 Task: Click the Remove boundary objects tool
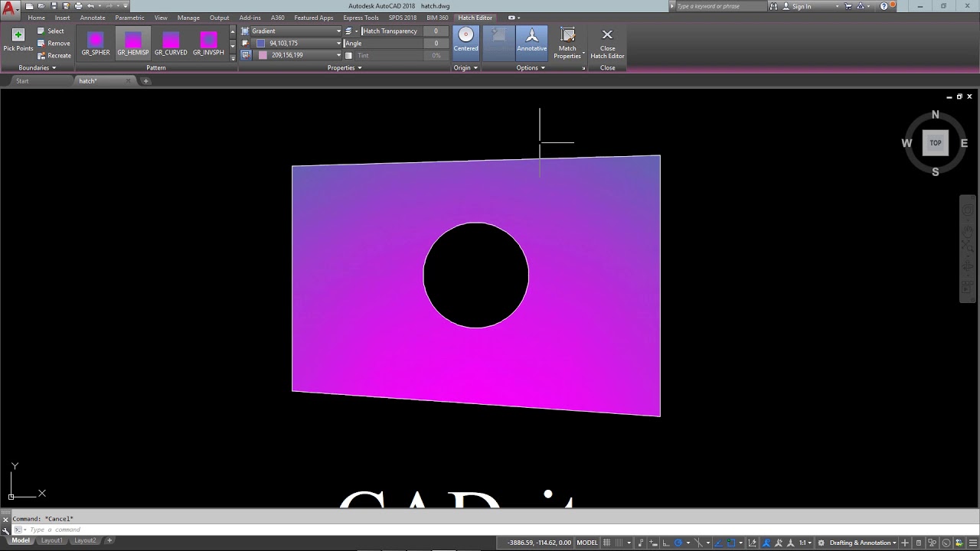53,44
